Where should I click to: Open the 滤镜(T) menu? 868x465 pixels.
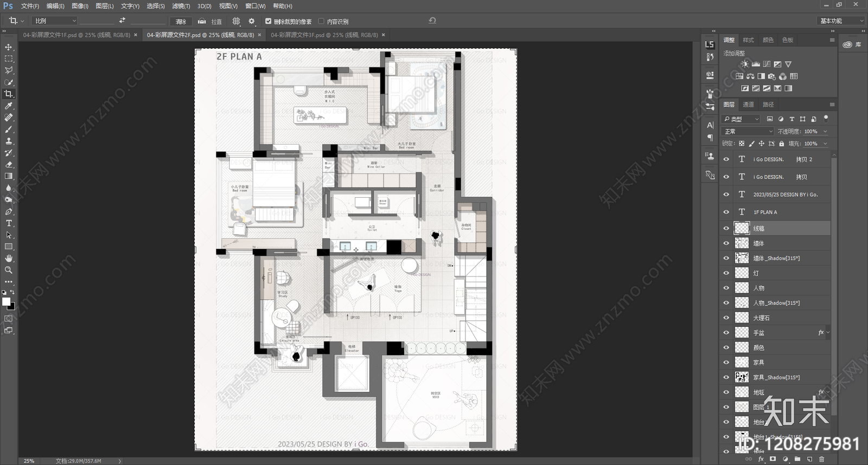181,6
